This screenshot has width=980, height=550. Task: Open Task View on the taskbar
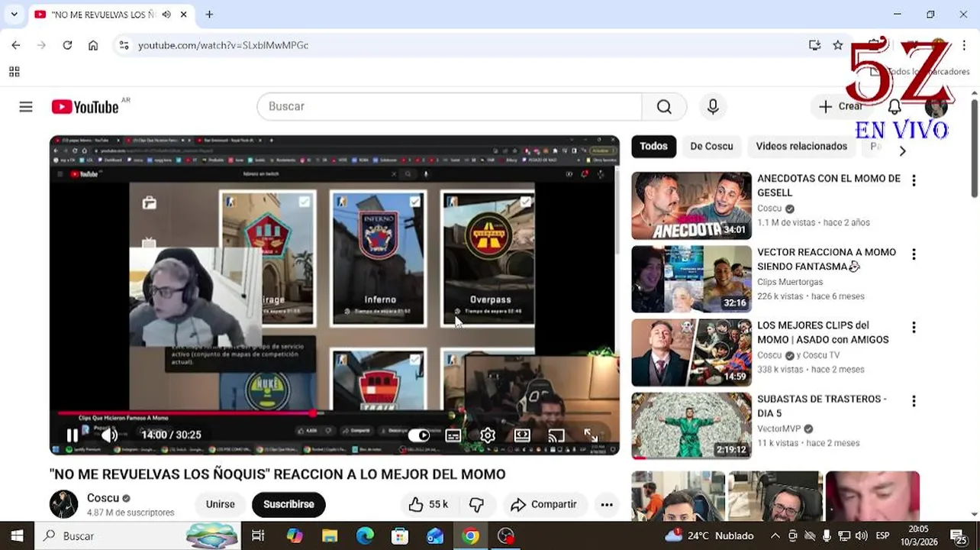258,536
